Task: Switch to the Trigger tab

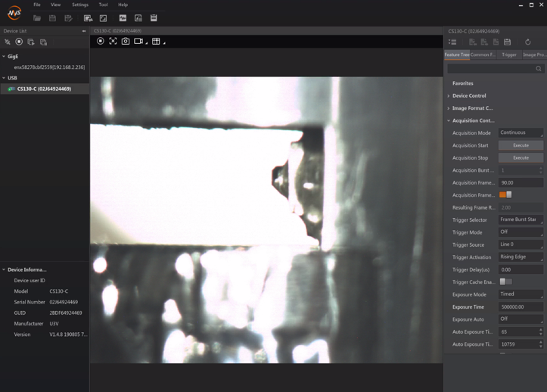Action: [509, 54]
